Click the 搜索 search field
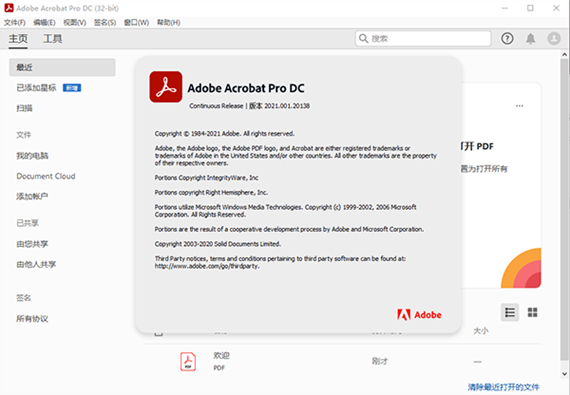The image size is (570, 395). coord(423,39)
